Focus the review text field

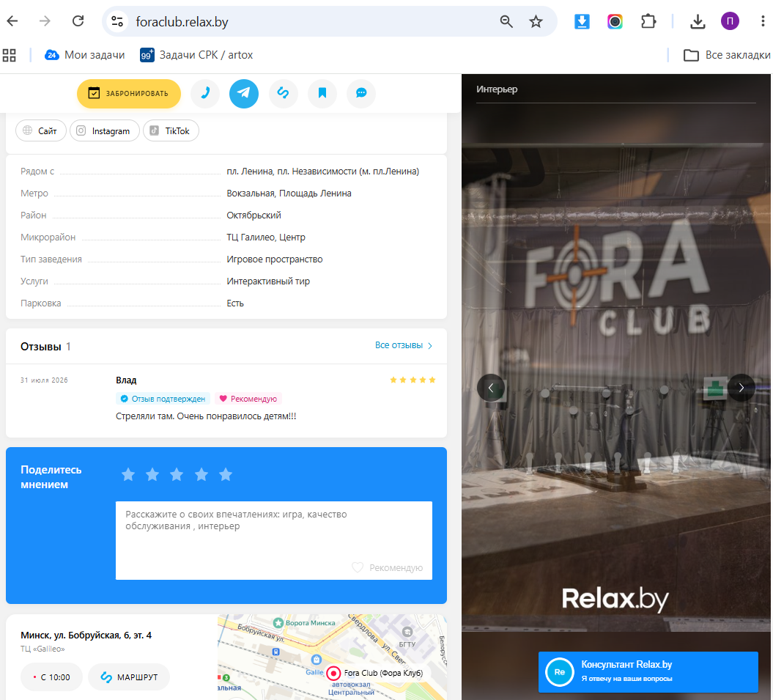[x=273, y=540]
